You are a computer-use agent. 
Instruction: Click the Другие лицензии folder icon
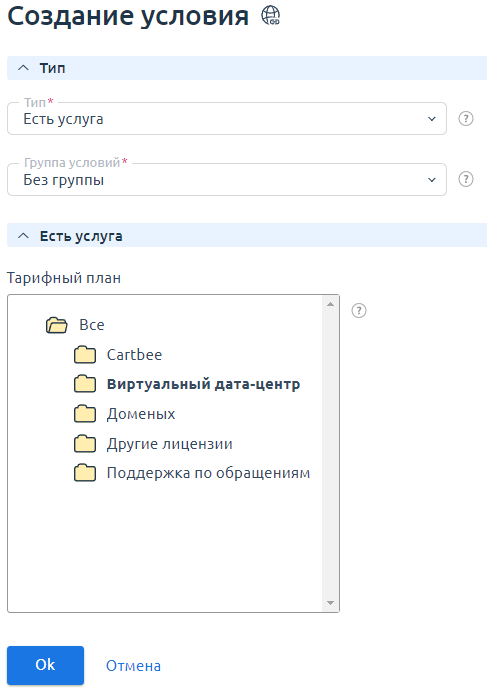[x=85, y=444]
